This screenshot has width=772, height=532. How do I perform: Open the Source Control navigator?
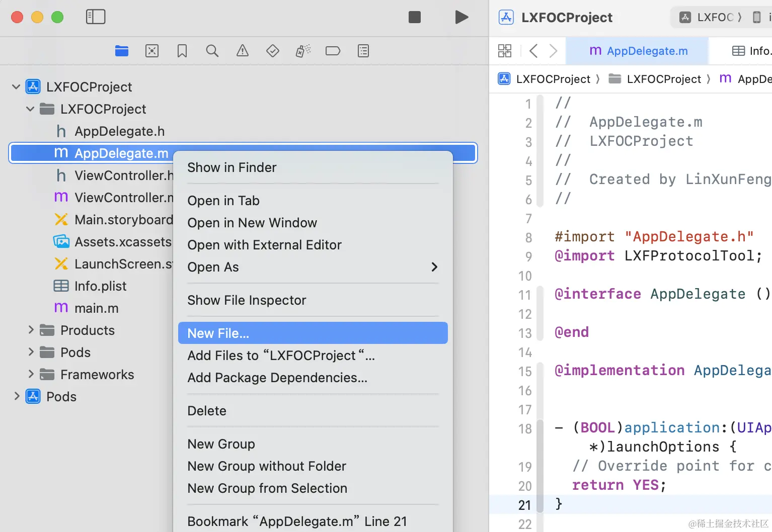[152, 51]
